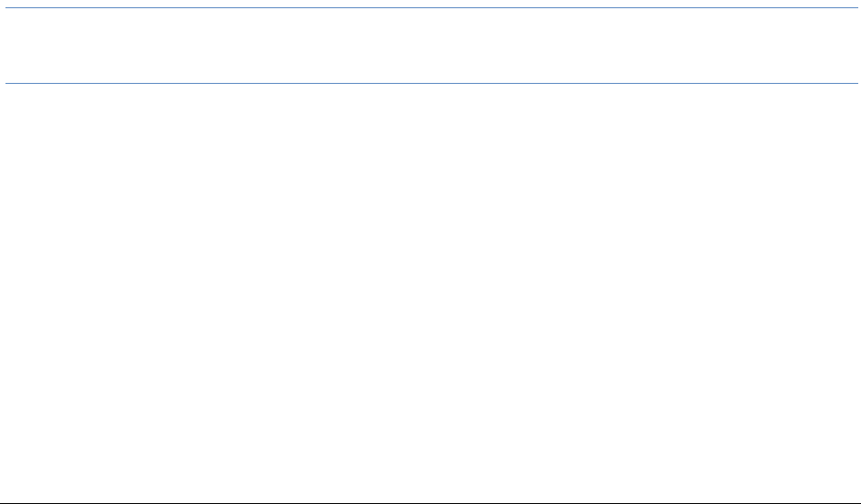861x504 pixels.
Task: Click the empty band between the blue lines
Action: (430, 46)
